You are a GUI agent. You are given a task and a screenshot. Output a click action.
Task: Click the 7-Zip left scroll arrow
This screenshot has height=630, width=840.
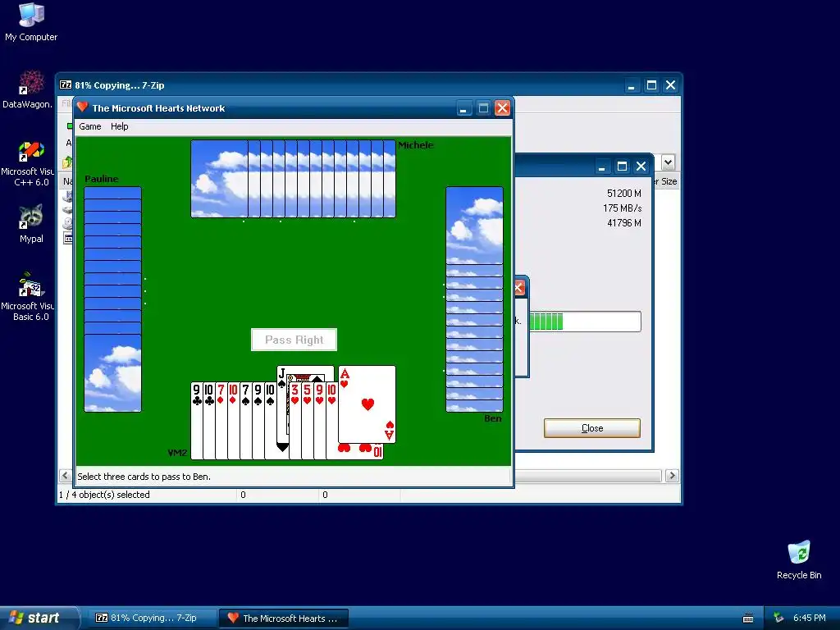[66, 476]
